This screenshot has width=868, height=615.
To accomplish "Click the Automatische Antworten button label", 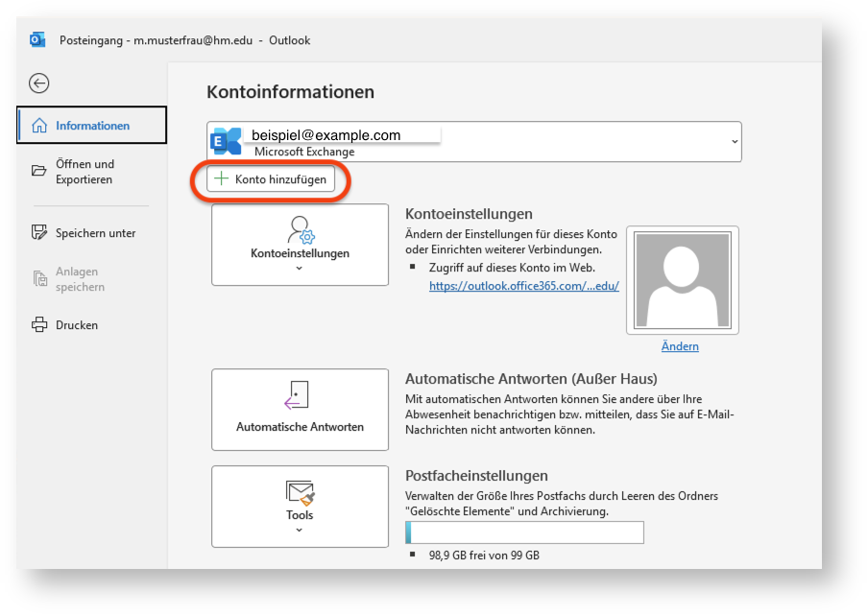I will (x=300, y=427).
